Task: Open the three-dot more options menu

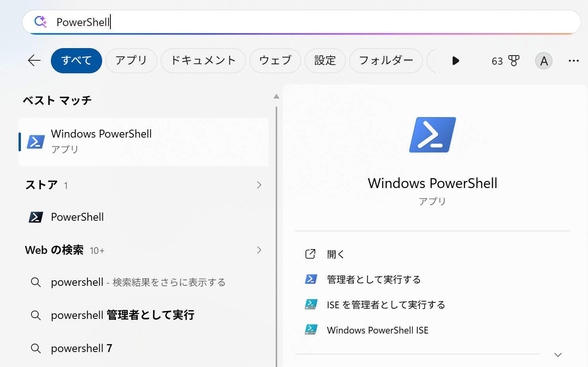Action: click(574, 61)
